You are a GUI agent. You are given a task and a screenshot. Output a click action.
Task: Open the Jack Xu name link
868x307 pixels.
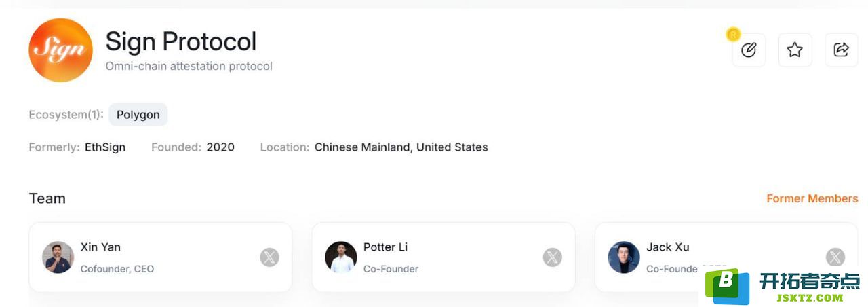(x=668, y=247)
